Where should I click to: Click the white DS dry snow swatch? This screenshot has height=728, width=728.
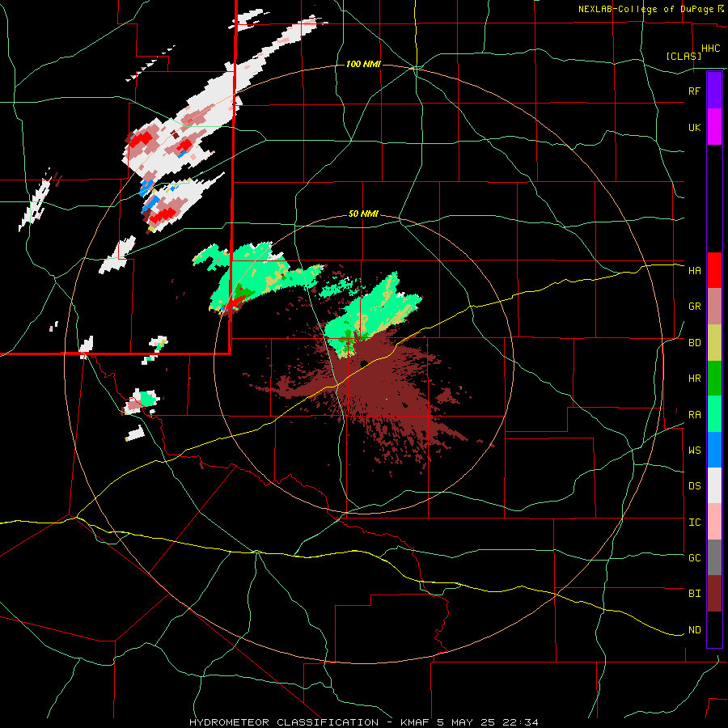click(714, 486)
